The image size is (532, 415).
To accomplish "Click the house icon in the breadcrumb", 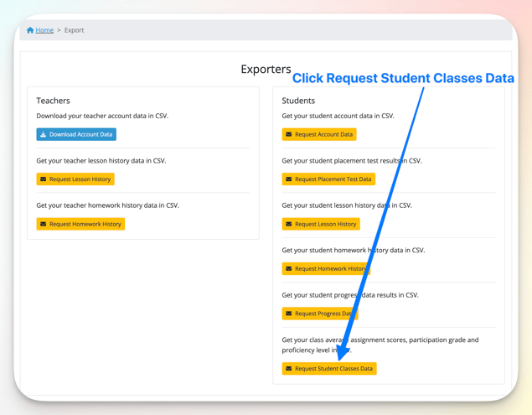I will click(30, 30).
